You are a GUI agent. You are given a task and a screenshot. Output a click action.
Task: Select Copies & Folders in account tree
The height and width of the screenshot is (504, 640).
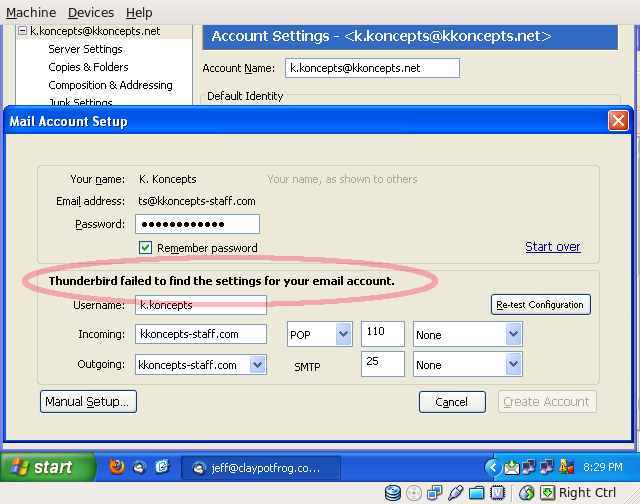88,67
